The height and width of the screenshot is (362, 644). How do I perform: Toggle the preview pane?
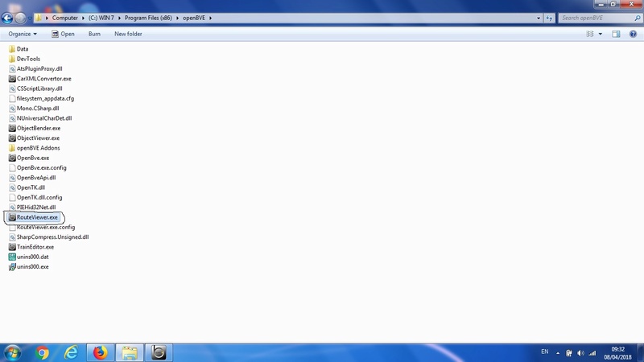click(x=616, y=34)
